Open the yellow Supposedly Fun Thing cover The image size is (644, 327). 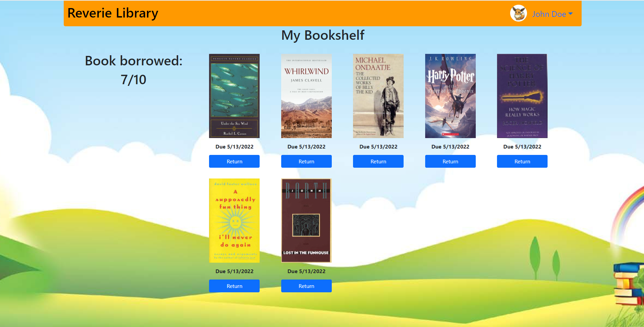234,221
